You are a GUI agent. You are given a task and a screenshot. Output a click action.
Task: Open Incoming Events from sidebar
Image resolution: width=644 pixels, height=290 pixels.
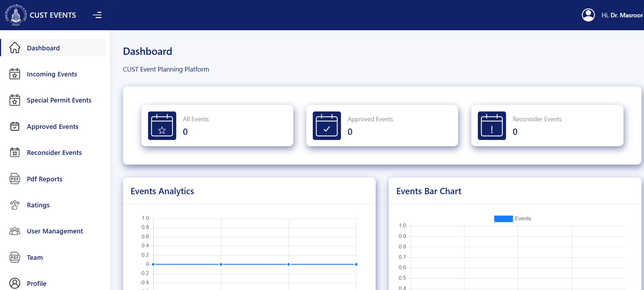point(52,74)
